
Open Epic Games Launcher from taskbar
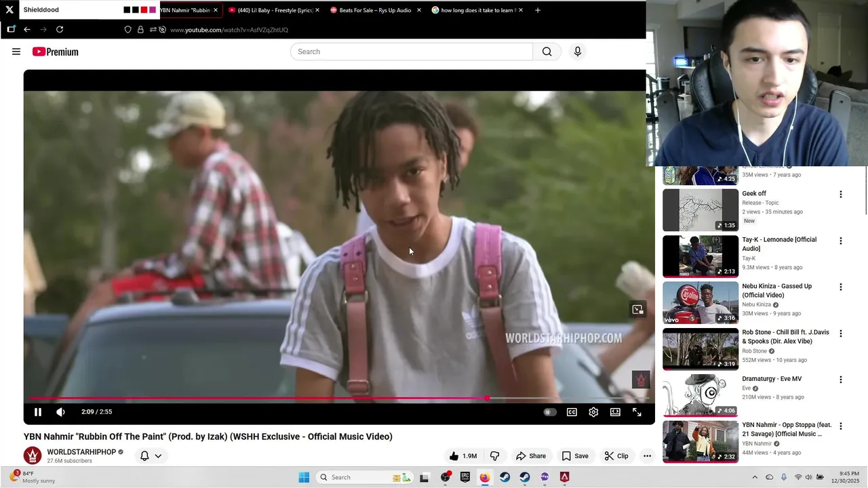coord(465,477)
